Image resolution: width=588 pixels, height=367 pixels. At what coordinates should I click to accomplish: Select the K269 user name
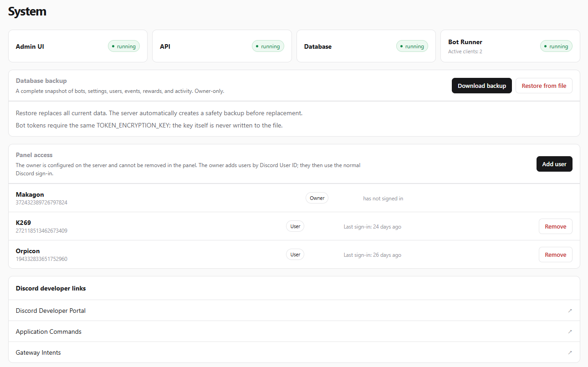[x=23, y=223]
